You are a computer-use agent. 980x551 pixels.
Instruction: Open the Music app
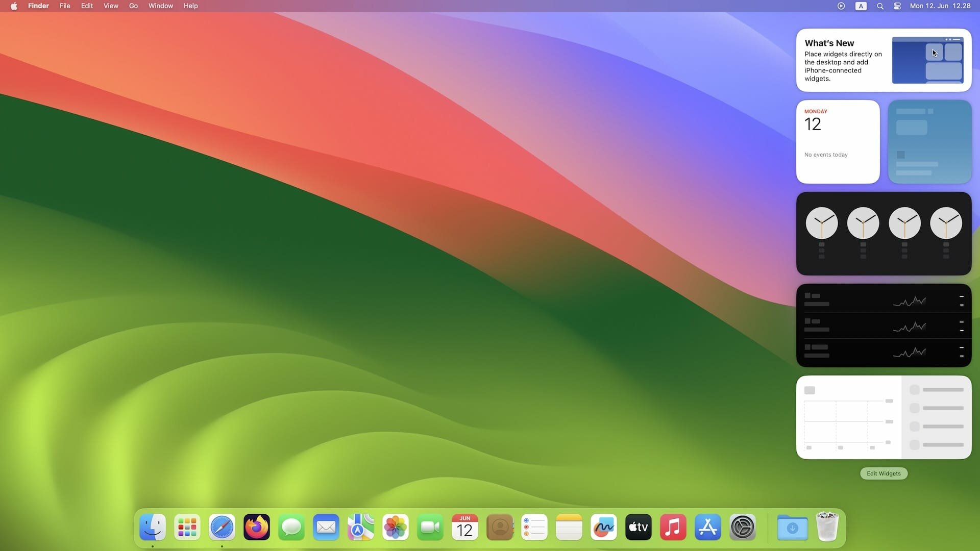tap(673, 527)
